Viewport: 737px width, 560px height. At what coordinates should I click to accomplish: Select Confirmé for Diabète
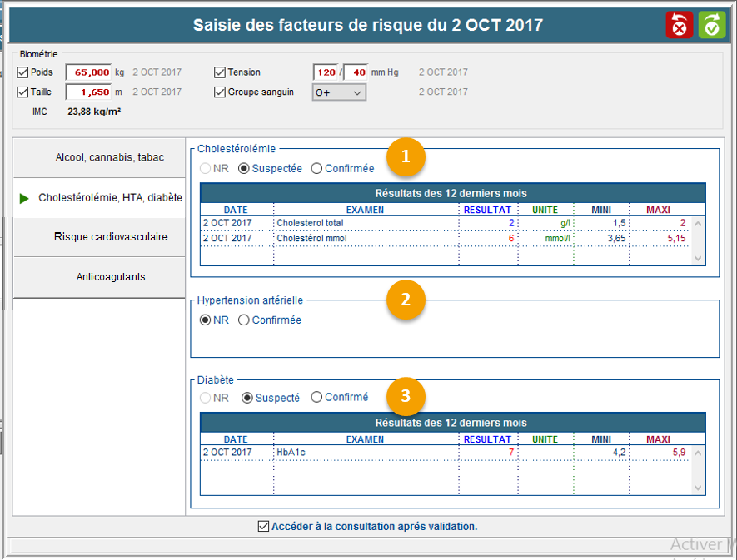pyautogui.click(x=316, y=398)
